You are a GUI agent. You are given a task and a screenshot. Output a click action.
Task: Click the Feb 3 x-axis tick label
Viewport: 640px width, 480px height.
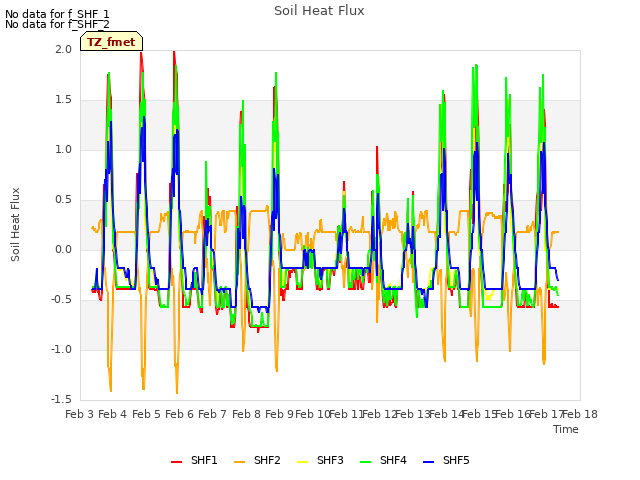tap(80, 414)
